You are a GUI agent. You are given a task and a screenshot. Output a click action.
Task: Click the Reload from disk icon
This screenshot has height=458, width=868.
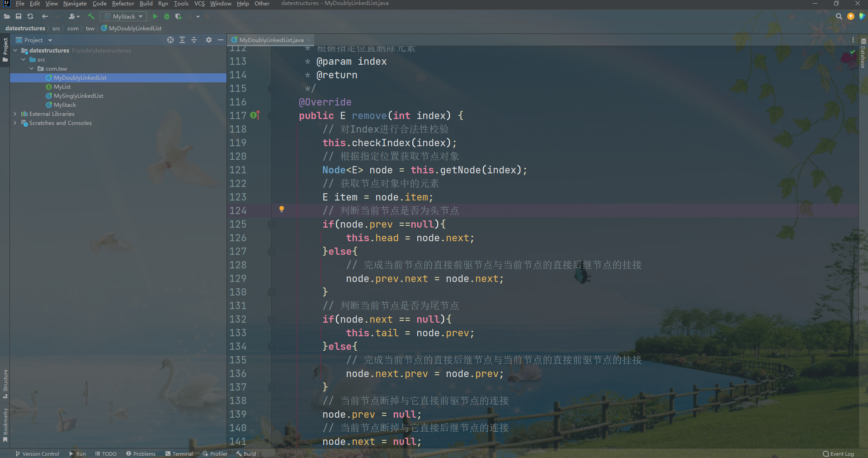tap(30, 16)
